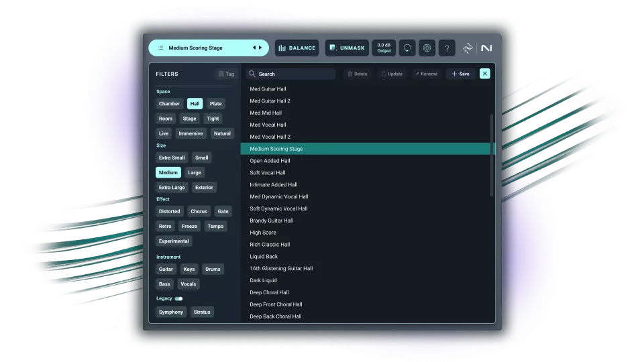Click the circular bypass icon

(407, 48)
